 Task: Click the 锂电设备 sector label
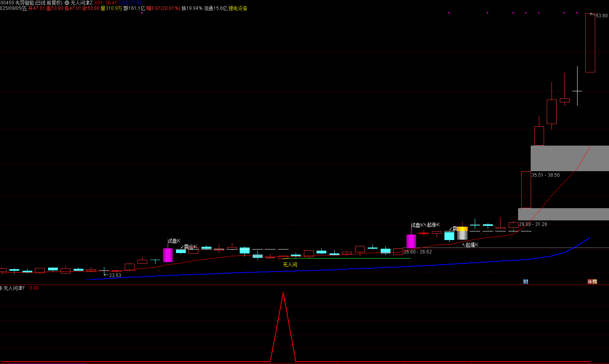click(238, 8)
